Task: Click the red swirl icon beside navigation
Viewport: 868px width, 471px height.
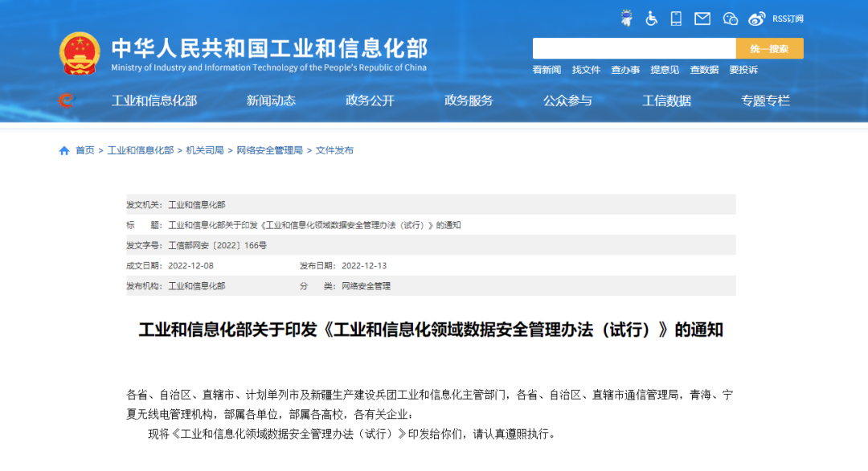Action: pyautogui.click(x=66, y=100)
